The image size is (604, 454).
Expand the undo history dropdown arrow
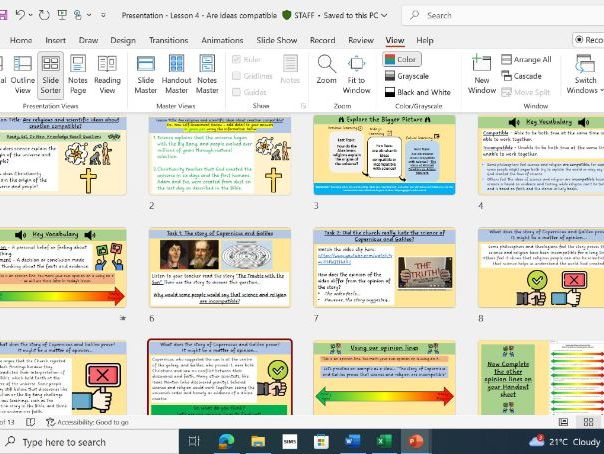click(x=30, y=15)
